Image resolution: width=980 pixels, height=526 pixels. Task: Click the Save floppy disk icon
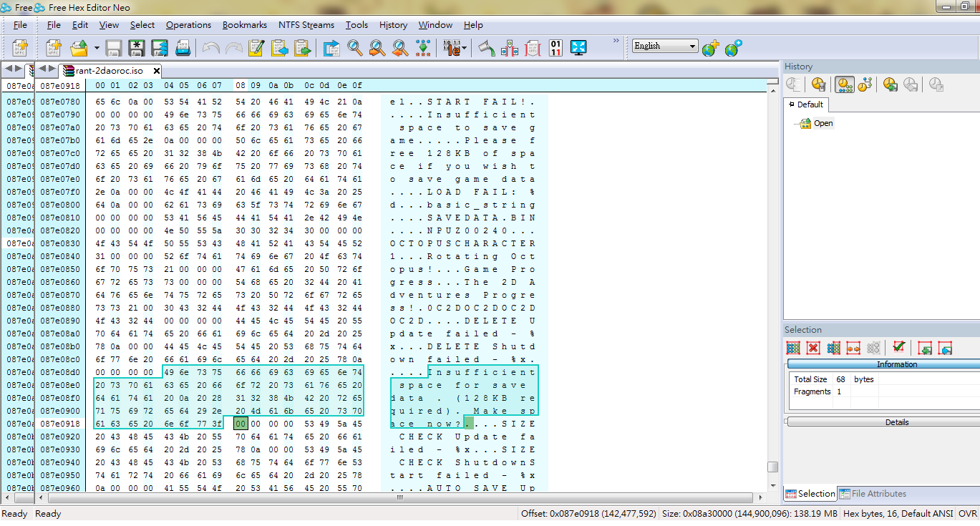(x=113, y=49)
